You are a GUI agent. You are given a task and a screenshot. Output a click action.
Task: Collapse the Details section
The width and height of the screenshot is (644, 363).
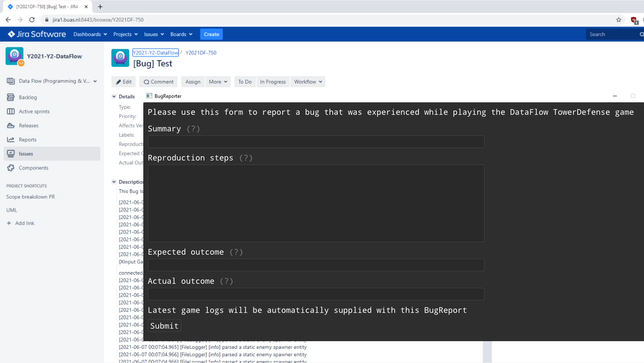pos(114,97)
